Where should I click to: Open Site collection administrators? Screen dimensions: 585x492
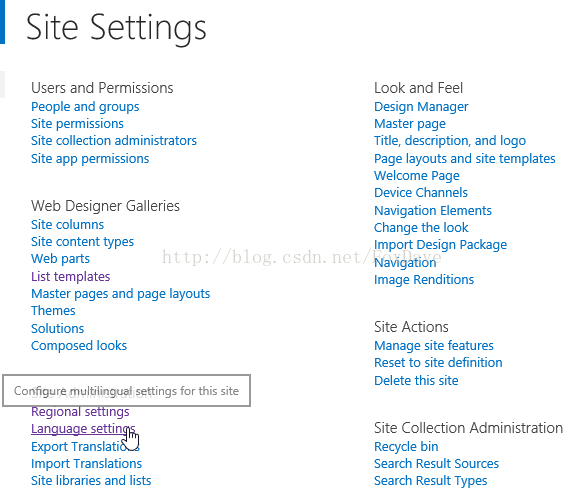114,141
